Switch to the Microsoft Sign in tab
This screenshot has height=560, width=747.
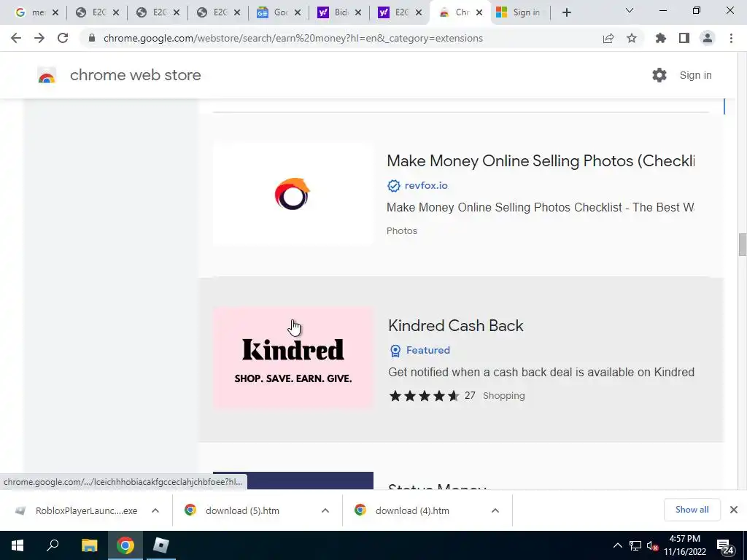520,13
